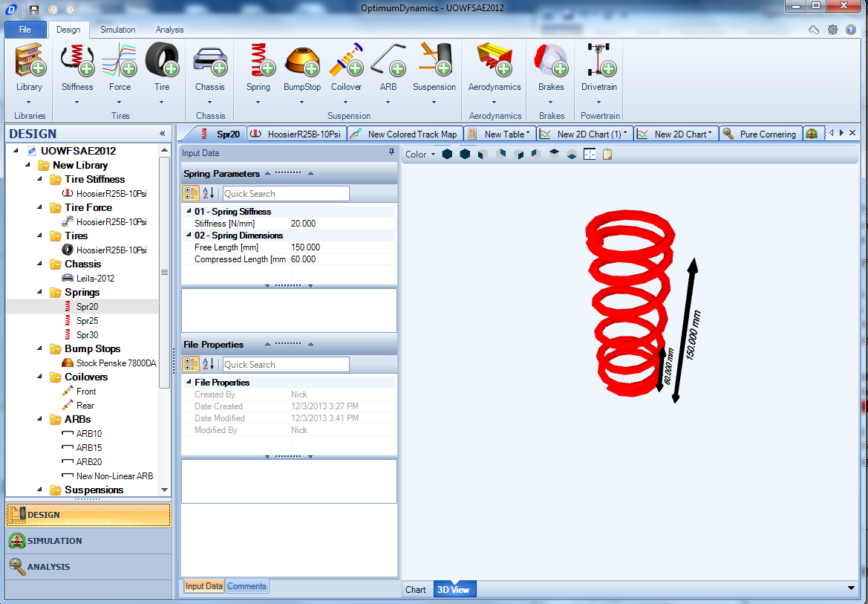868x604 pixels.
Task: Click the Suspension ribbon icon
Action: (x=434, y=61)
